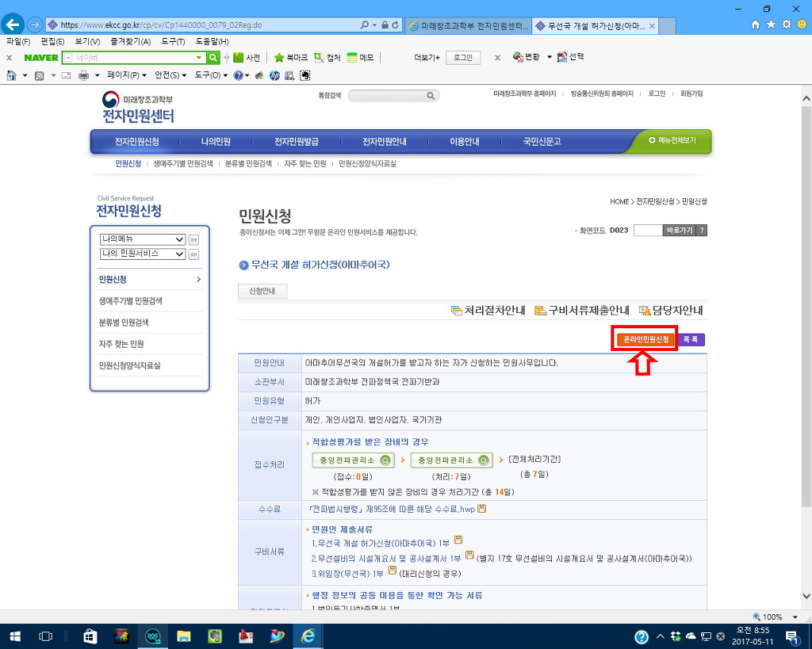Click the 선택 toolbar icon
The height and width of the screenshot is (649, 812).
click(571, 57)
